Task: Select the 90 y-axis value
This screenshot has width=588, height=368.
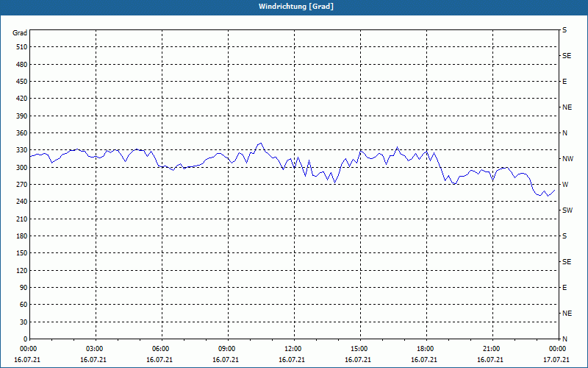Action: [24, 288]
